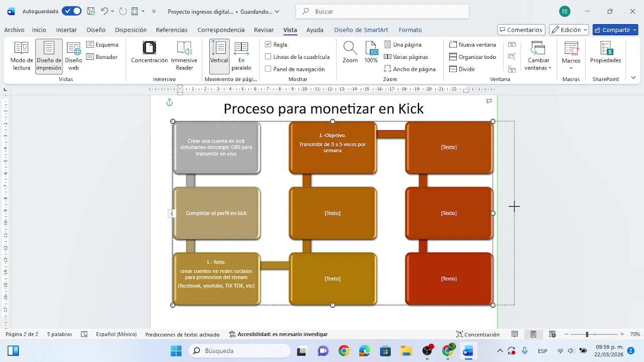This screenshot has height=362, width=644.
Task: Click the 70% zoom level
Action: click(635, 334)
